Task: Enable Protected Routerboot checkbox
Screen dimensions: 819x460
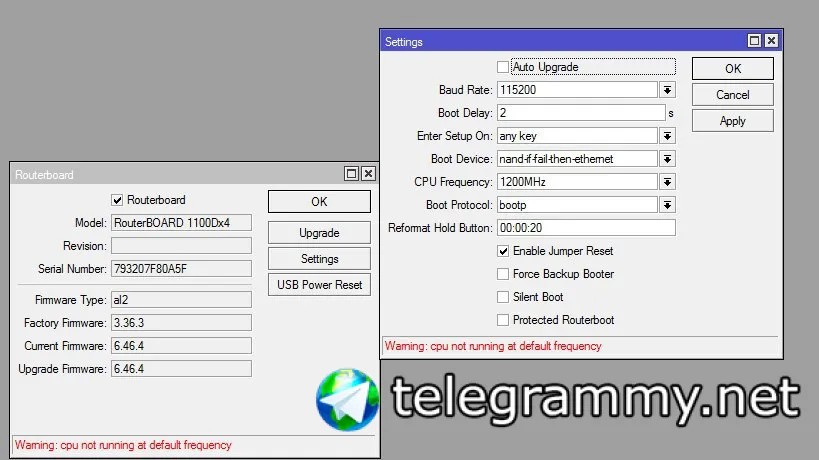Action: pyautogui.click(x=503, y=320)
